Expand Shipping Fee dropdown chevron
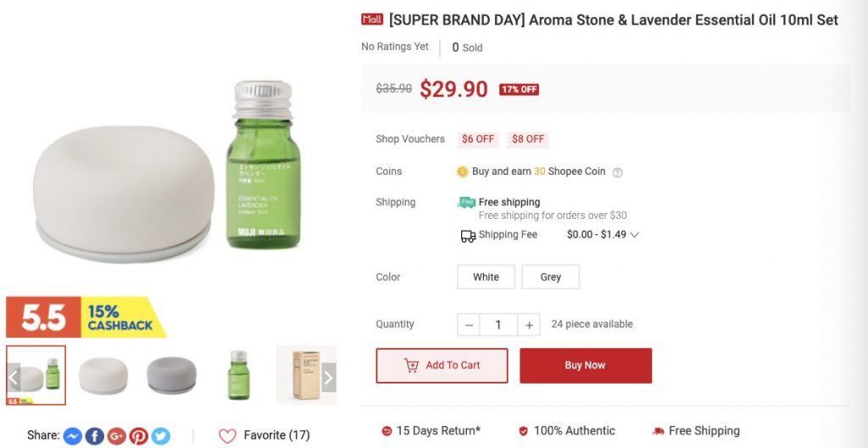 (x=634, y=235)
